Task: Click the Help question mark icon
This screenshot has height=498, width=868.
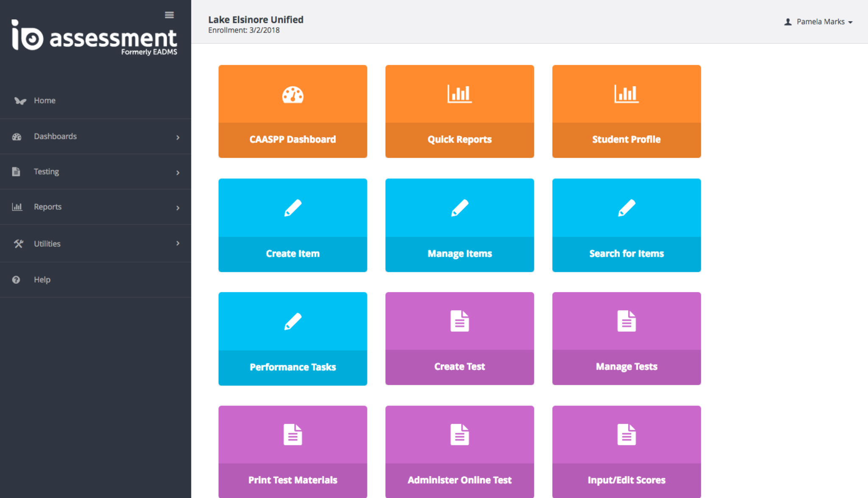Action: coord(16,280)
